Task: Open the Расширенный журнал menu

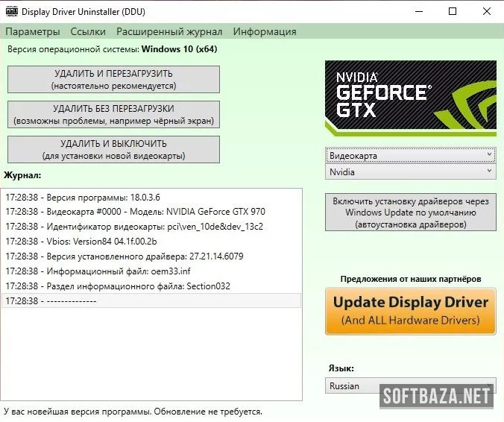Action: coord(169,31)
